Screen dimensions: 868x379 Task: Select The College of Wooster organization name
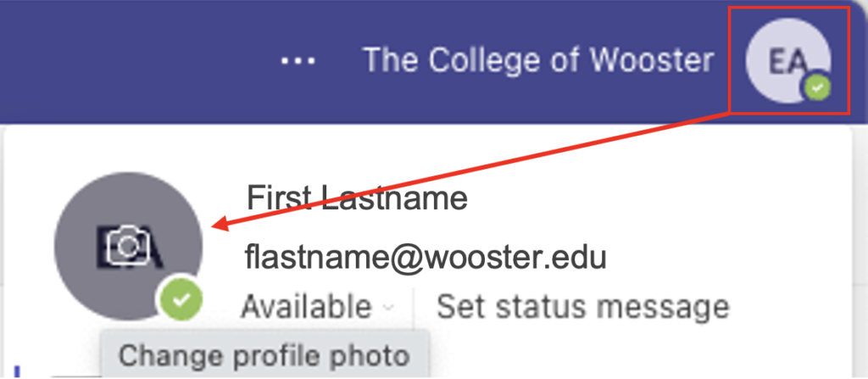(538, 60)
